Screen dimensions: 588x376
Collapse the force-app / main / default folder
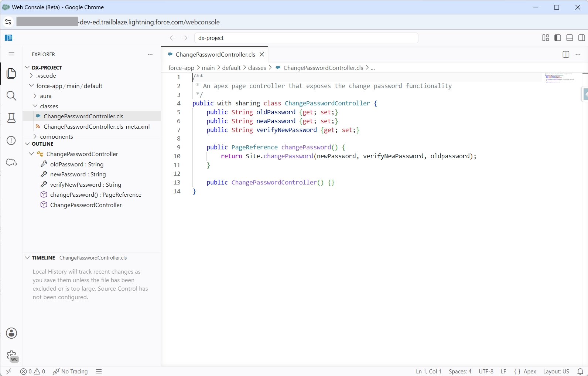pyautogui.click(x=31, y=86)
